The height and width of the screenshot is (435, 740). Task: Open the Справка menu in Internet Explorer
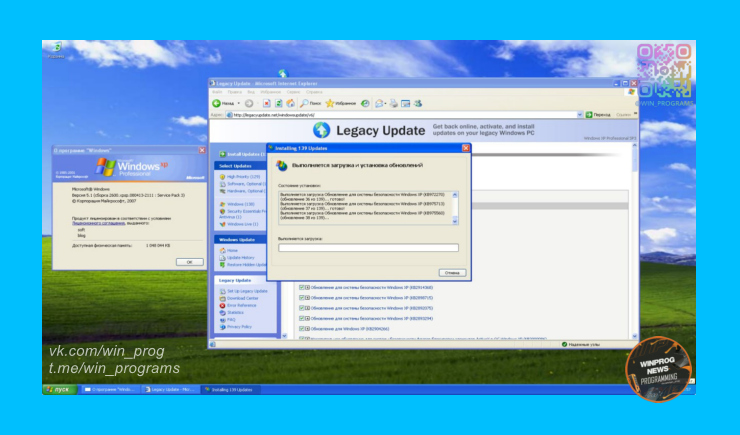(314, 92)
